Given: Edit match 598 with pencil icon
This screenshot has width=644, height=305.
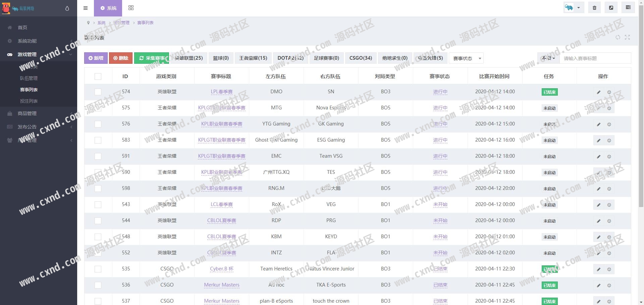Looking at the screenshot, I should point(598,189).
